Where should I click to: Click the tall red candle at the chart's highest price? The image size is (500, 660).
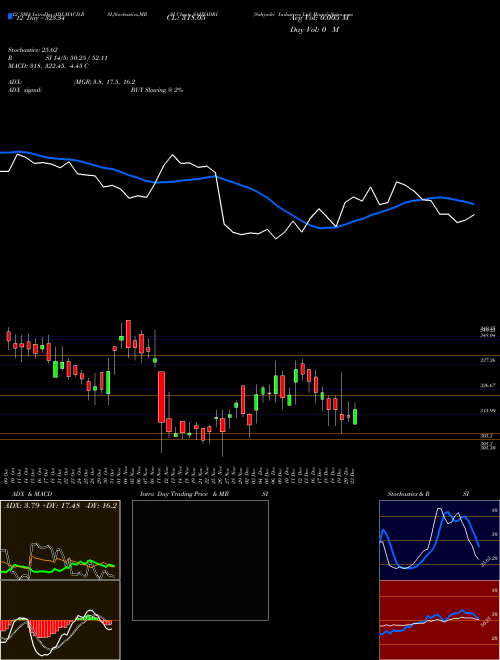128,334
